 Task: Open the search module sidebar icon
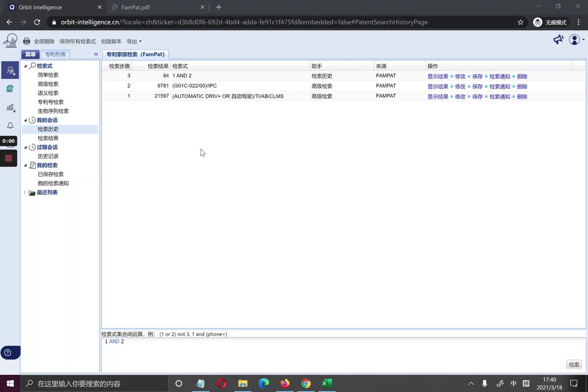click(10, 70)
